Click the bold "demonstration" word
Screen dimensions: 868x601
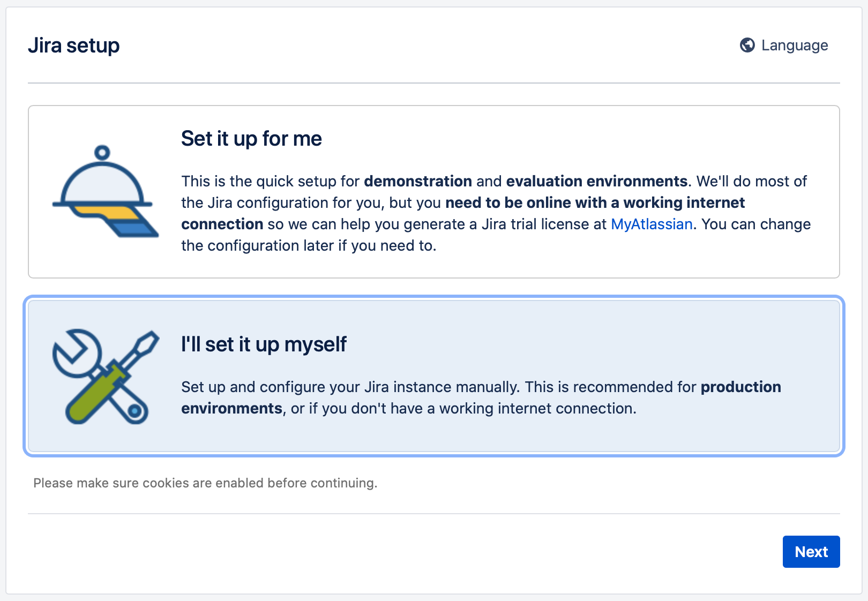point(418,181)
